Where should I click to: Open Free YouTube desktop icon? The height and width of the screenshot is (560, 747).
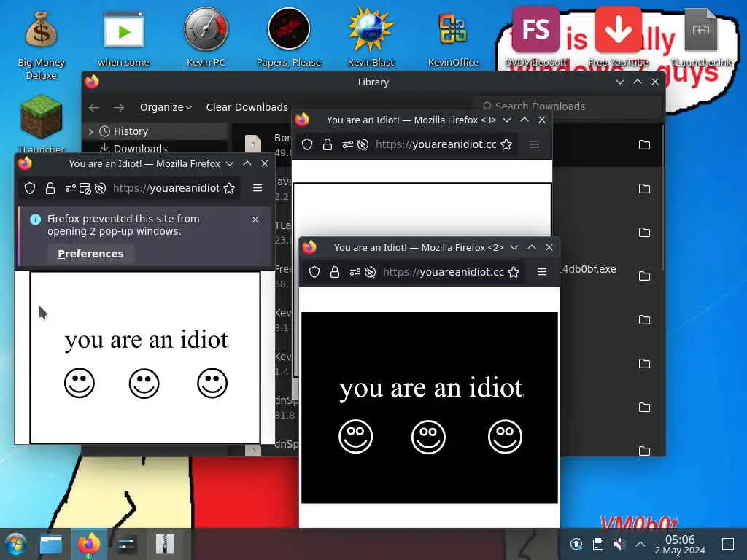(618, 37)
